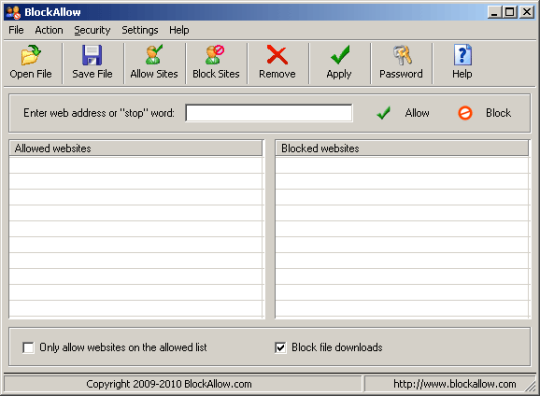This screenshot has width=540, height=396.
Task: Open the Password keys icon
Action: (x=402, y=55)
